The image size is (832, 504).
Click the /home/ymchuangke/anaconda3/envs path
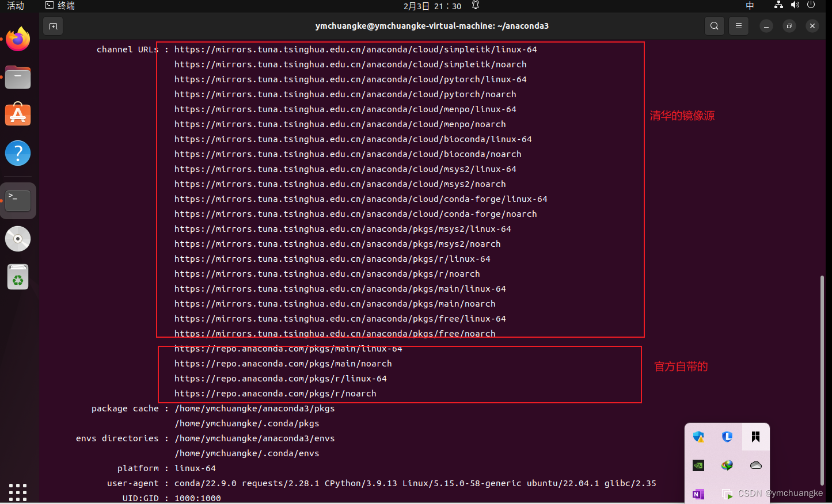(x=254, y=438)
